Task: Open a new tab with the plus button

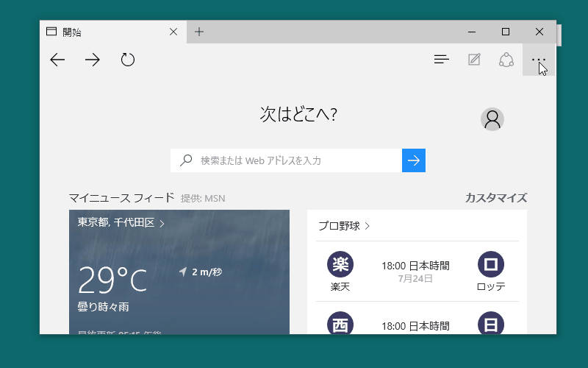Action: click(199, 32)
